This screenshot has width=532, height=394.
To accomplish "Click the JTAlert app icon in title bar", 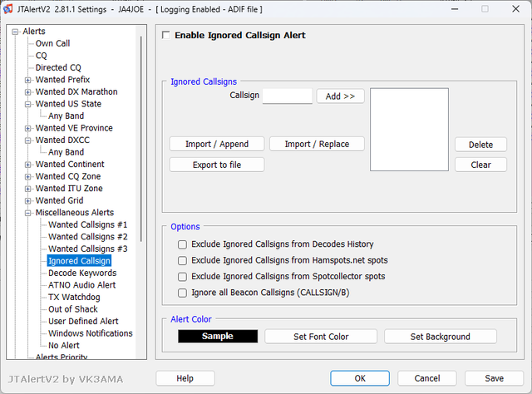I will point(7,9).
